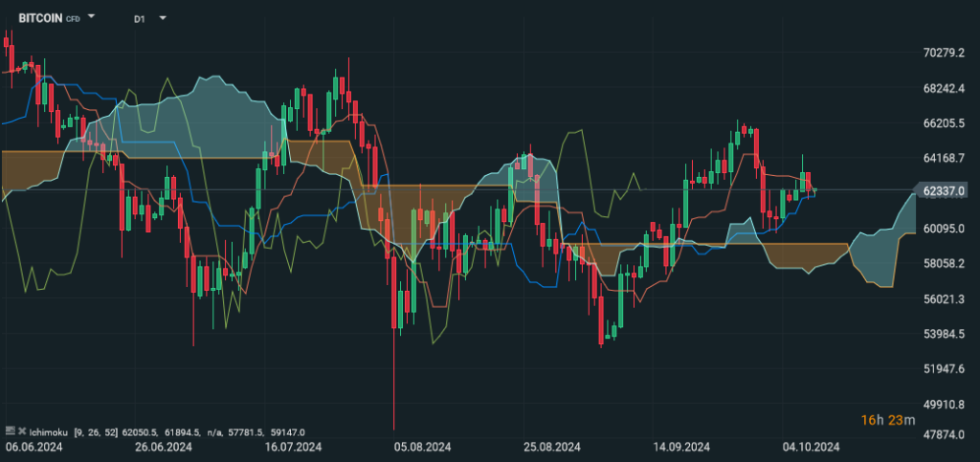The width and height of the screenshot is (980, 462).
Task: Click the current price tag 62337.0
Action: (x=941, y=192)
